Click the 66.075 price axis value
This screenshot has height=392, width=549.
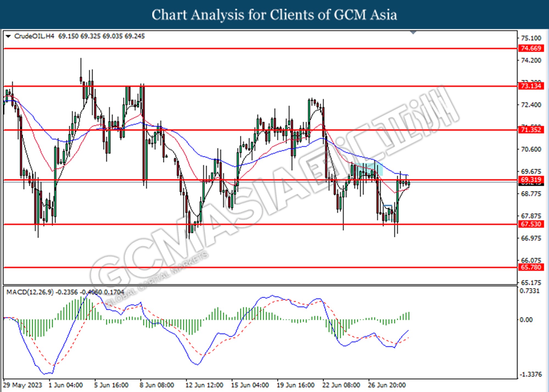[x=531, y=260]
